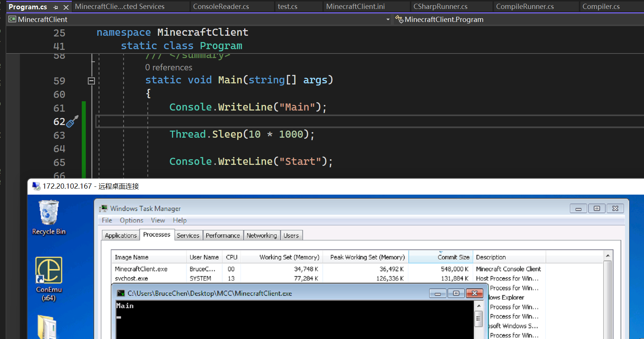Click the console icon in MinecraftClient.exe title bar

120,293
